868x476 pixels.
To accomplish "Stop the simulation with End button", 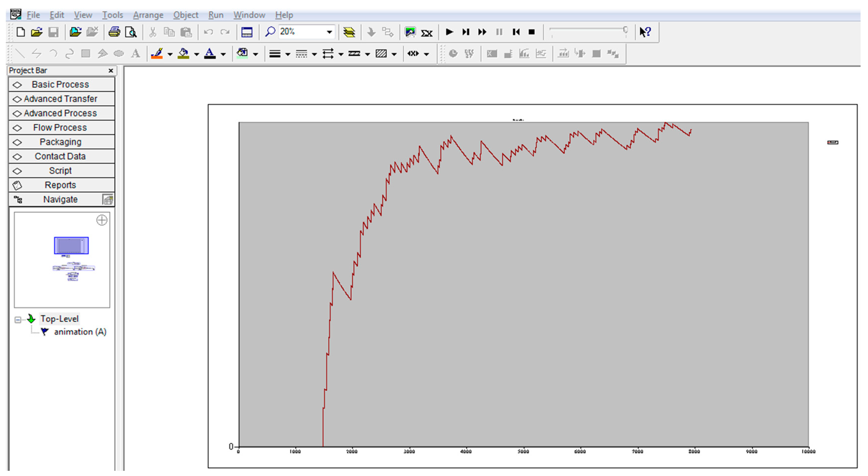I will (x=532, y=32).
